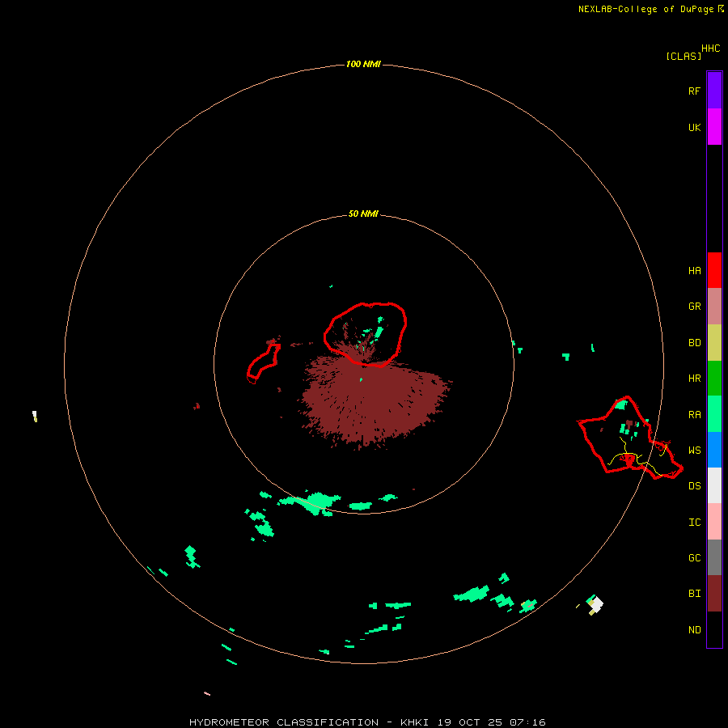Click the [CLAS] legend header
728x728 pixels.
click(x=684, y=56)
